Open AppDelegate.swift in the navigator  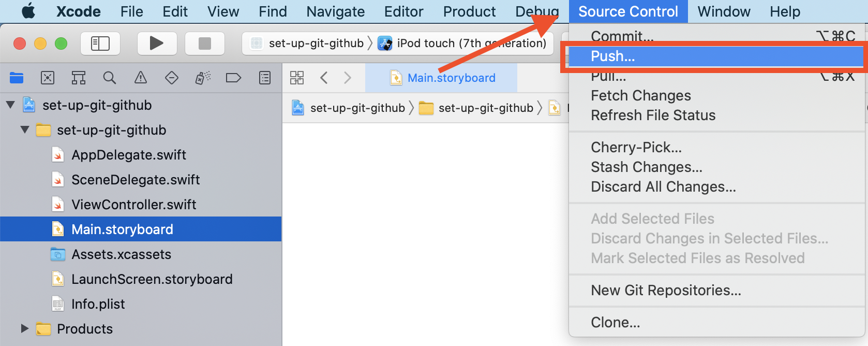pos(129,155)
